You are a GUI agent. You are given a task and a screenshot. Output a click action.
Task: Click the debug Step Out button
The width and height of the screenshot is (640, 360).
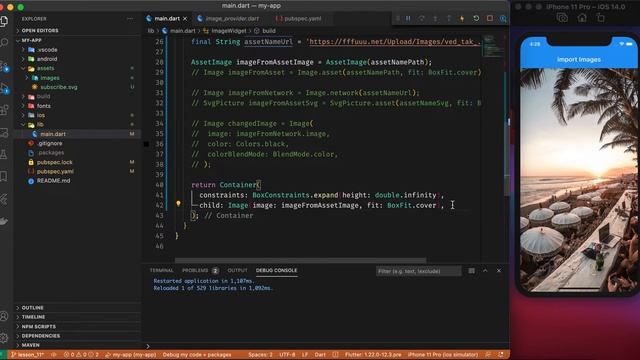(449, 18)
